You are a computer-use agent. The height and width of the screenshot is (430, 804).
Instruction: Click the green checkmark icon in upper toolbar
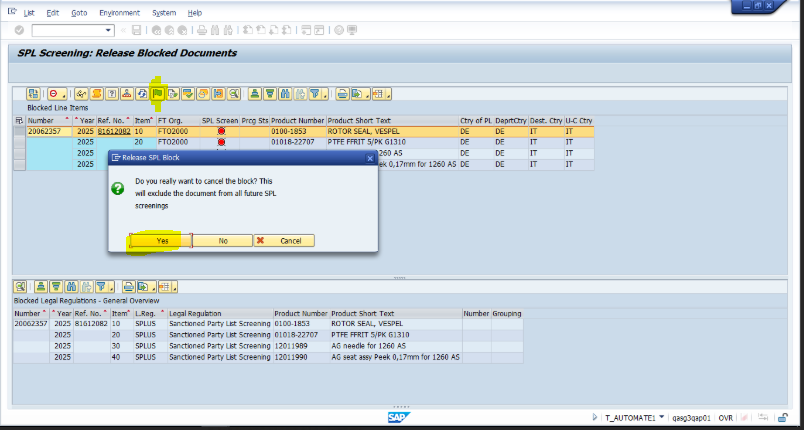[x=188, y=94]
